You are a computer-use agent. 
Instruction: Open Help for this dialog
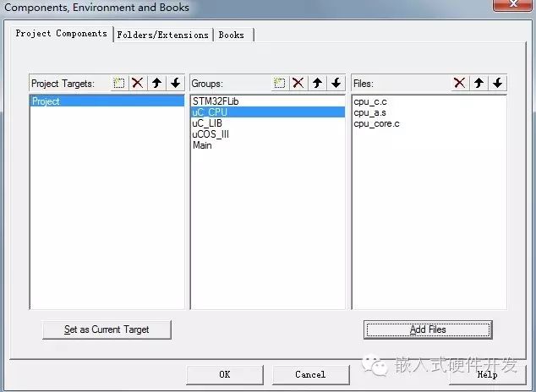pyautogui.click(x=487, y=374)
